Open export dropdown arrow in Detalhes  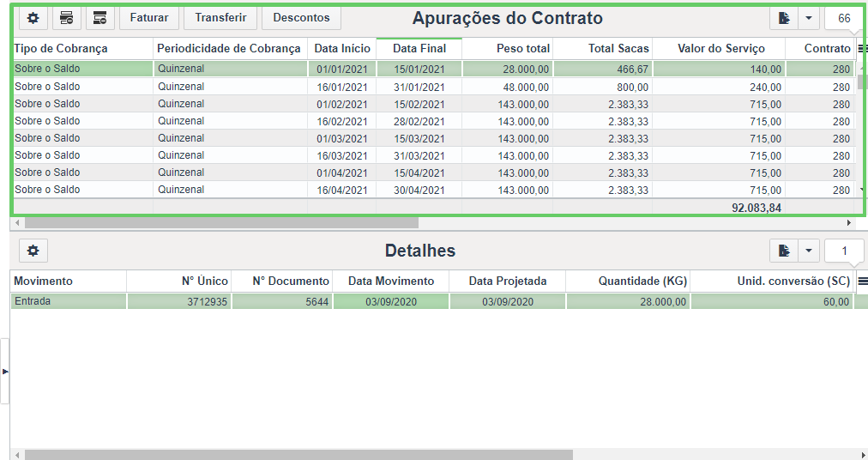809,251
